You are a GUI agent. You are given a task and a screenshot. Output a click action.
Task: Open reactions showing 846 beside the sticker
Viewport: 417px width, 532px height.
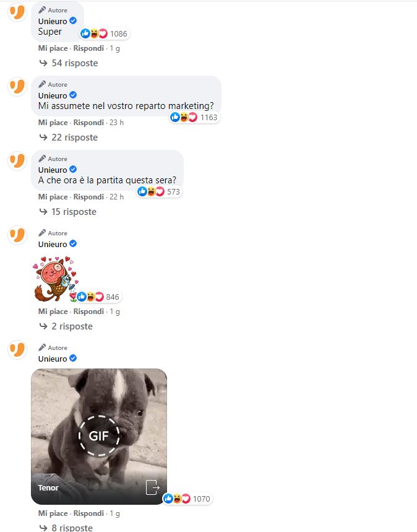click(x=98, y=297)
